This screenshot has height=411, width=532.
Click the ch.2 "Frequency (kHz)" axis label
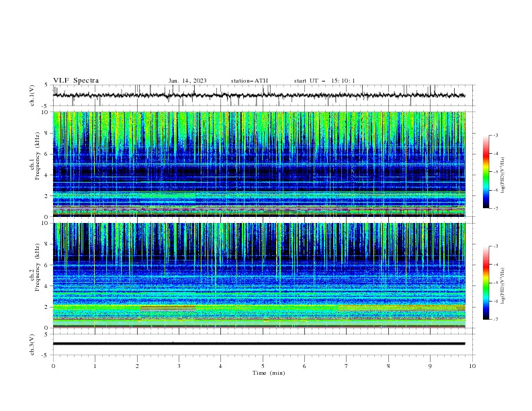37,267
